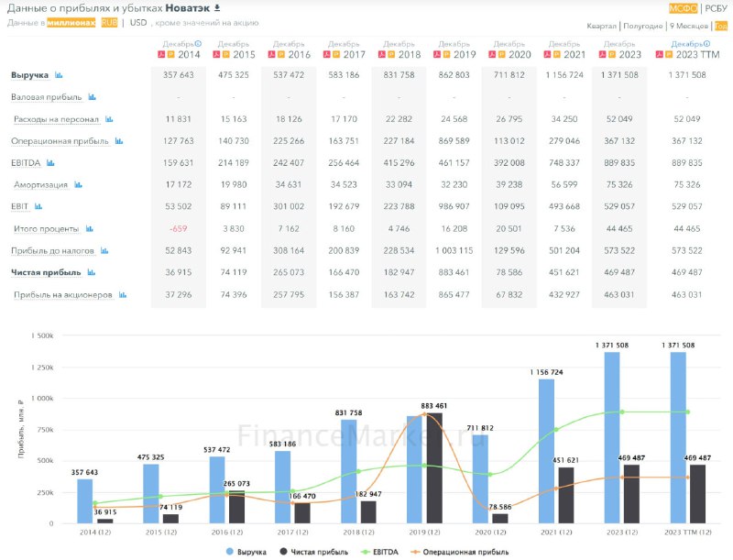Show chart icon beside Прибыль до налогов
Viewport: 733px width, 560px height.
[104, 250]
